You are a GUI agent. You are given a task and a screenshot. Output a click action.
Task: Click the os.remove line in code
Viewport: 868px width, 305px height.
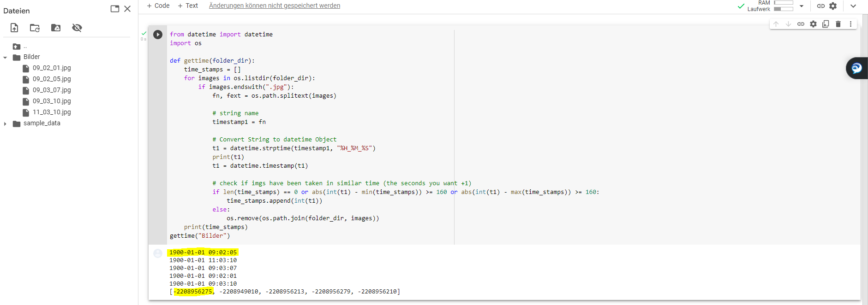coord(303,218)
